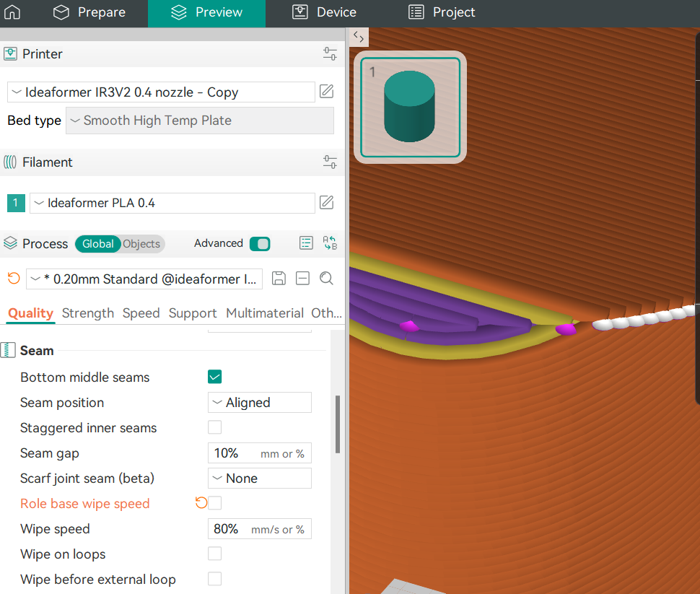Screen dimensions: 700x594
Task: Go to the Home screen icon
Action: 12,12
